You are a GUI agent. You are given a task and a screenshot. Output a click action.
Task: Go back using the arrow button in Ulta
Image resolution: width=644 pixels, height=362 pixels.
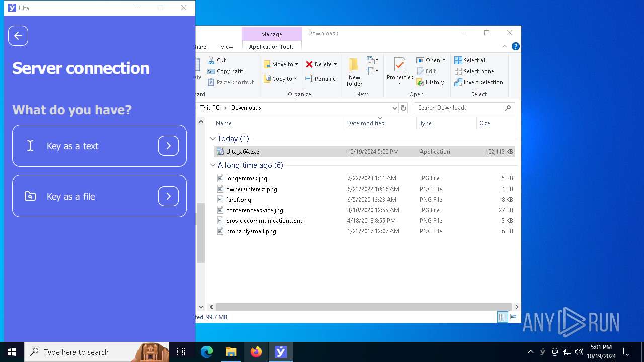click(18, 36)
